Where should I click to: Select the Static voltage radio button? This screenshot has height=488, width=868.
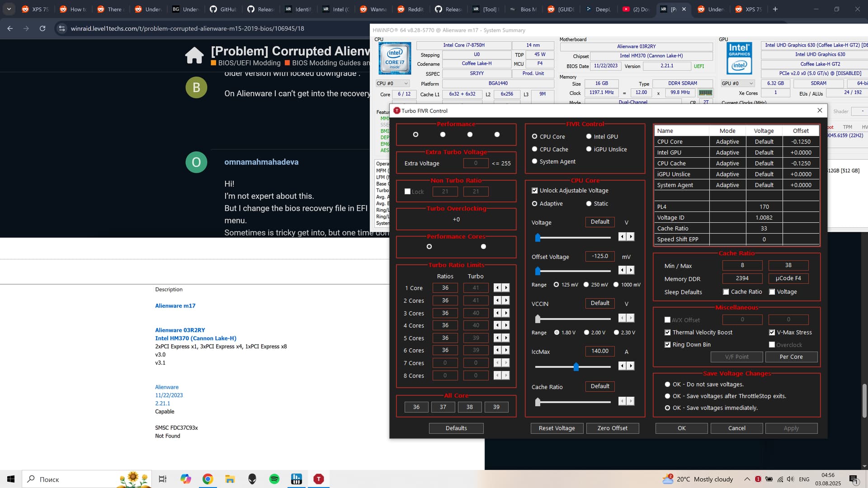click(x=589, y=204)
